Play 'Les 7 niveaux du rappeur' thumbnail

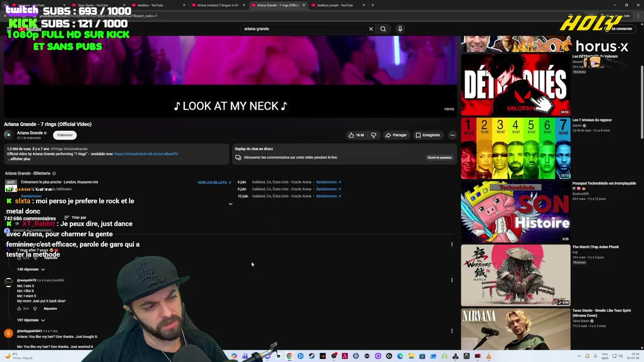[x=516, y=148]
